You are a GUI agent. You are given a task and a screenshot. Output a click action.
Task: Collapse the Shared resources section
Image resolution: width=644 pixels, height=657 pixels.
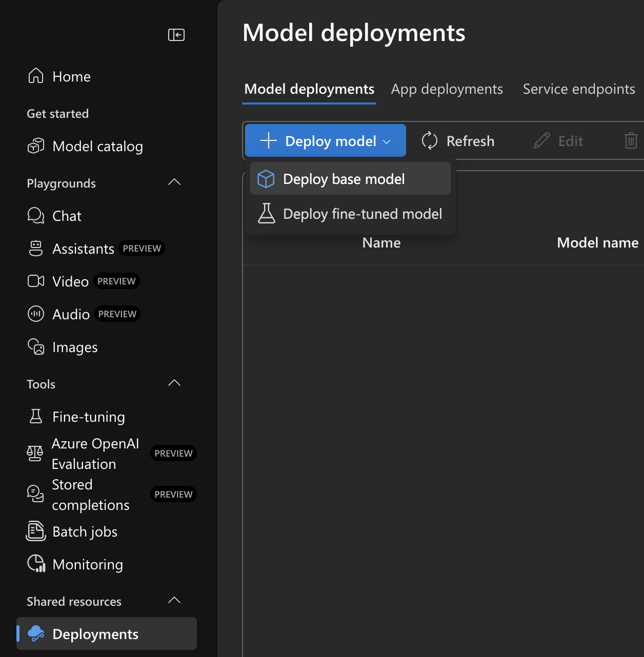(x=174, y=600)
